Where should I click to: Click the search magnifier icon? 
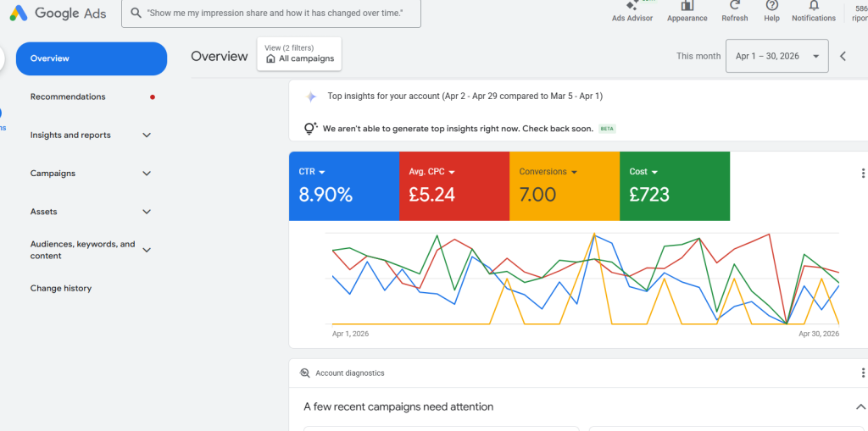pyautogui.click(x=136, y=13)
